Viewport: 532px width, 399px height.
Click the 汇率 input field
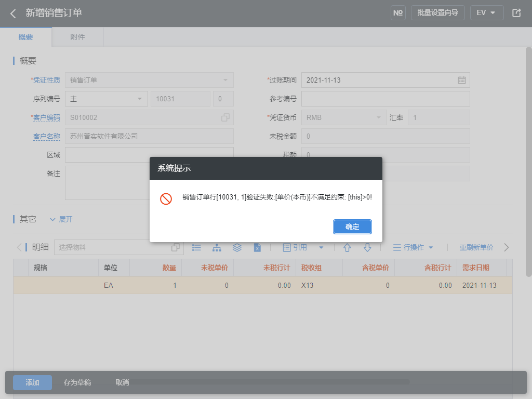[x=438, y=117]
